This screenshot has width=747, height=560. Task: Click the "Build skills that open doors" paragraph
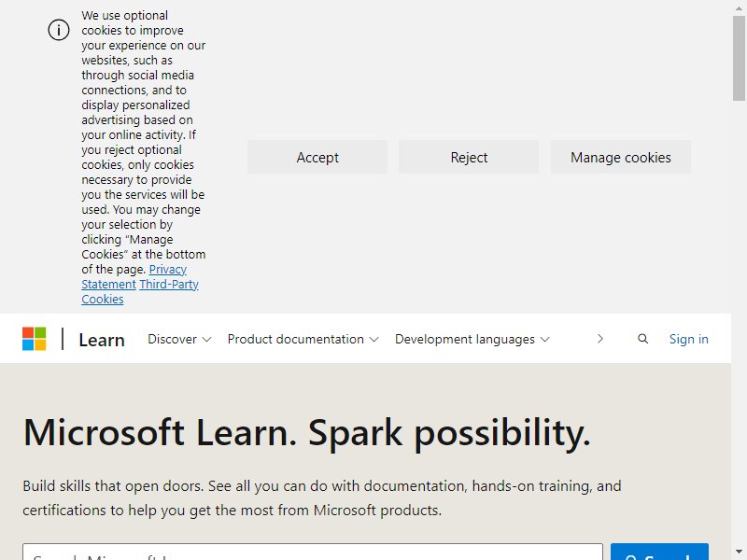coord(322,498)
